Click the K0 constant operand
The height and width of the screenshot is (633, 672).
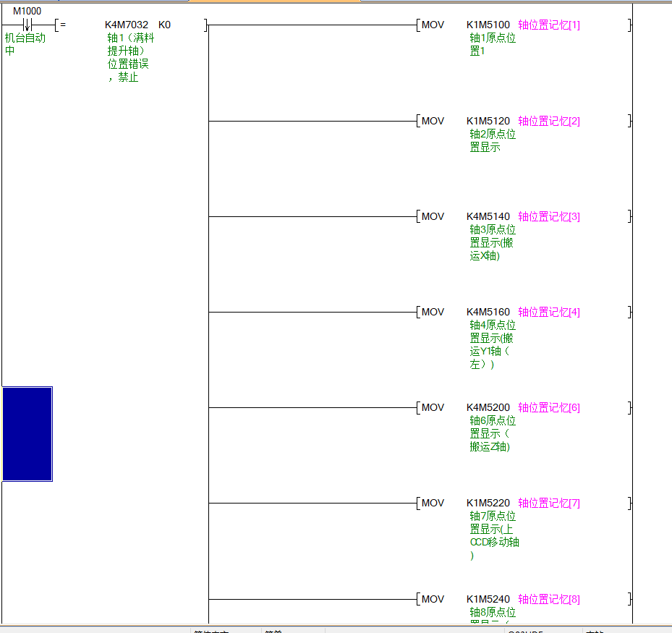(164, 25)
